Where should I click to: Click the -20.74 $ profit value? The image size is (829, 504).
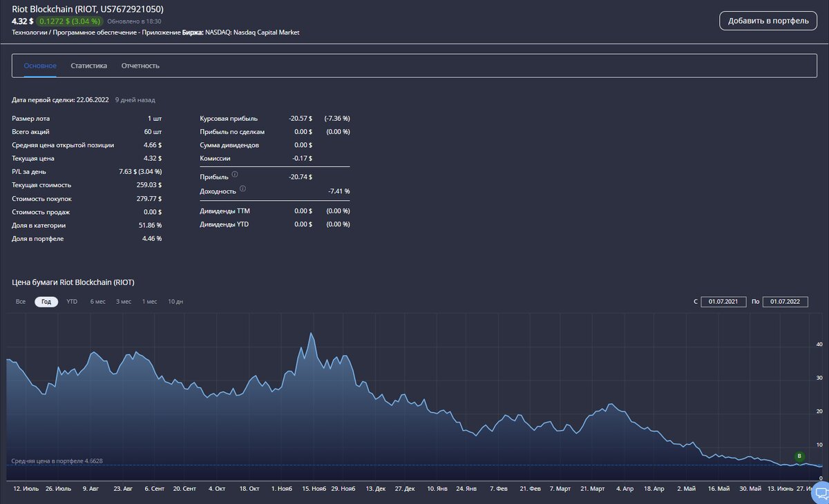(301, 177)
